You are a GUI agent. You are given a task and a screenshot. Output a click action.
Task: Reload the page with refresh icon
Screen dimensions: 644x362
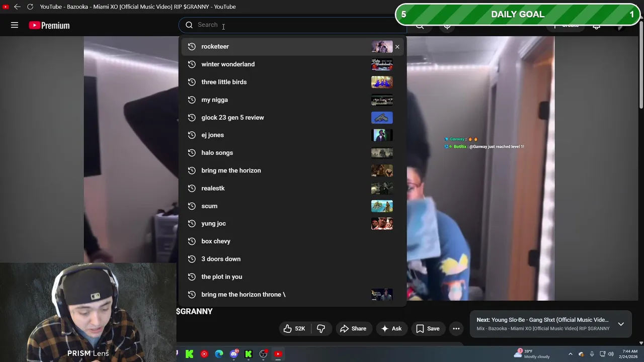30,7
